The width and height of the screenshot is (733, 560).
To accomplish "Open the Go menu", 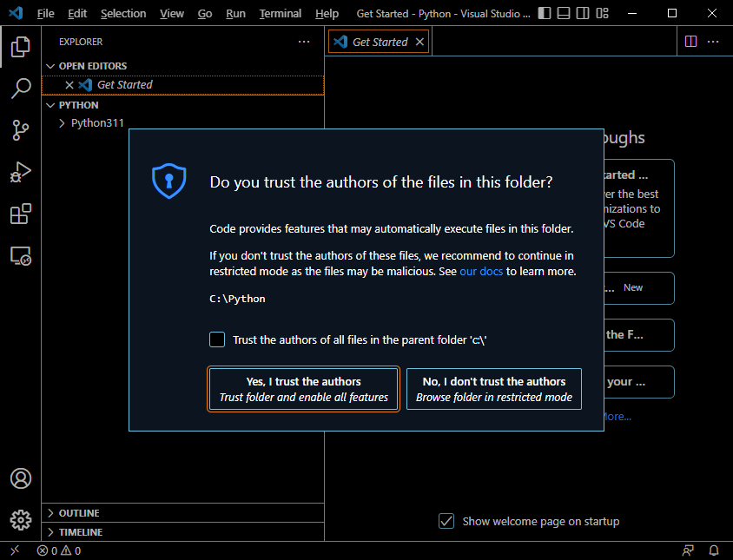I will (205, 14).
